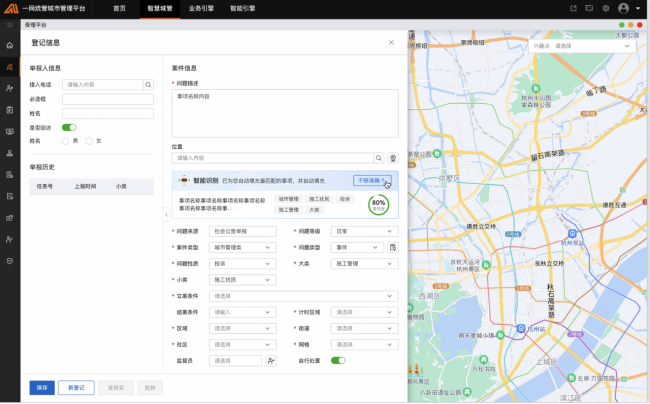
Task: Click the home icon in left sidebar
Action: [x=10, y=46]
